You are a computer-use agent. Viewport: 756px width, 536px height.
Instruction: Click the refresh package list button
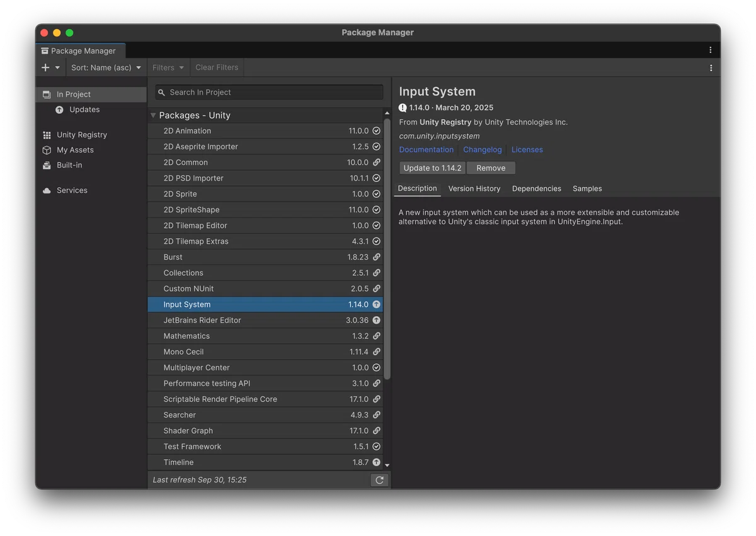pyautogui.click(x=379, y=480)
